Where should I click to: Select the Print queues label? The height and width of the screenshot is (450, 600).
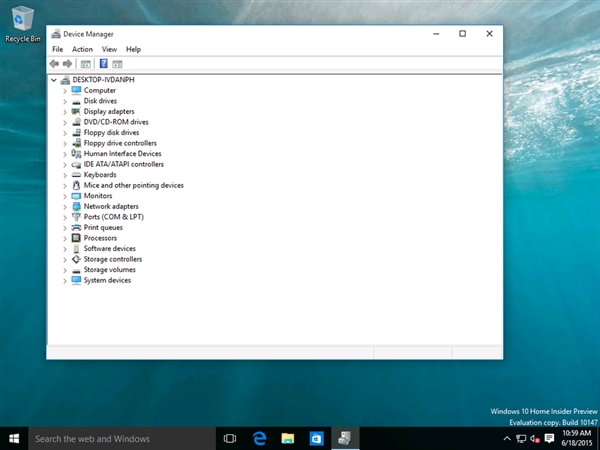[x=103, y=227]
